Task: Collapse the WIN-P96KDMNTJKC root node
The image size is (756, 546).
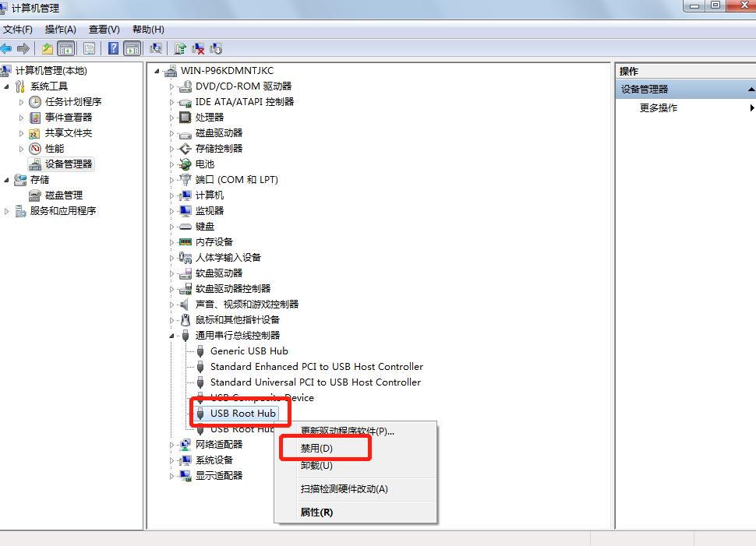Action: coord(157,69)
